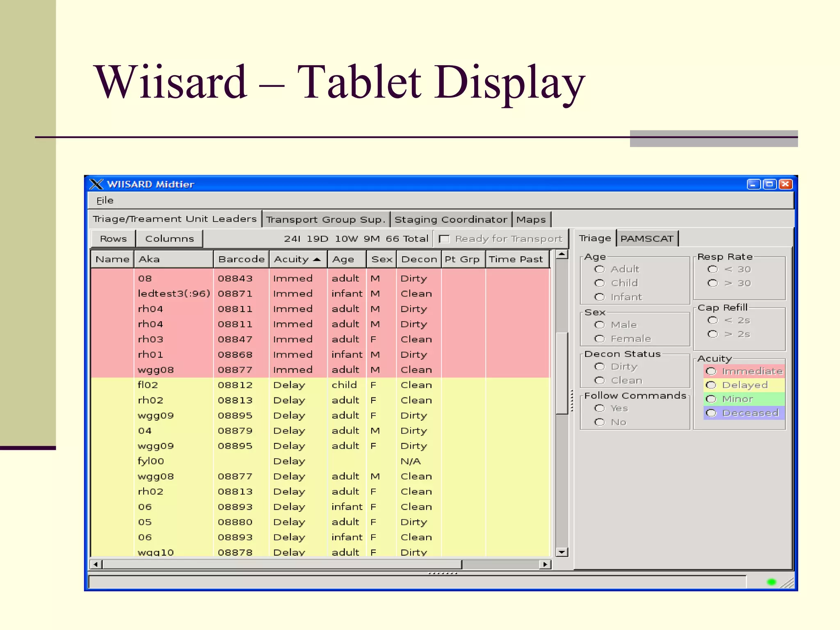
Task: Open the File menu
Action: point(105,201)
